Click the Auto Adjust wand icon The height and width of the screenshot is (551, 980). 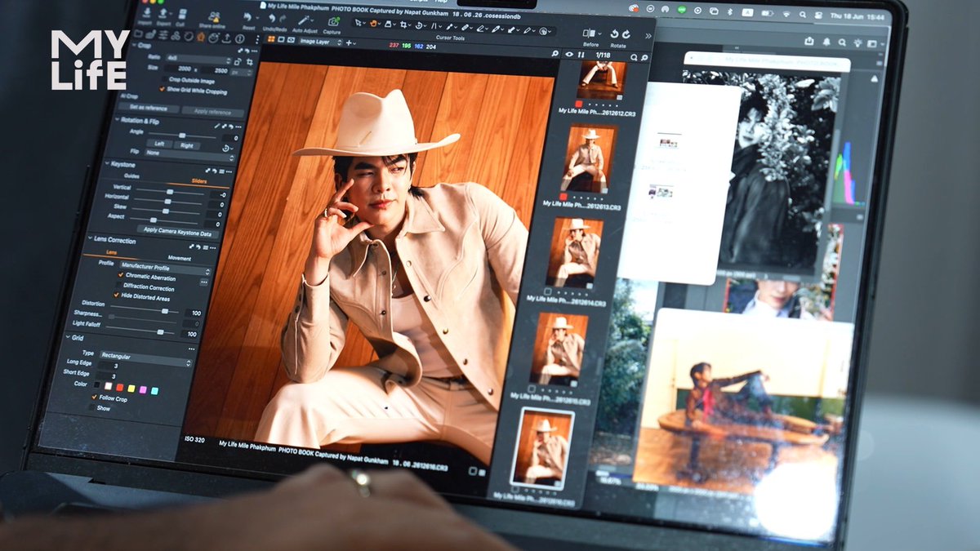coord(304,20)
